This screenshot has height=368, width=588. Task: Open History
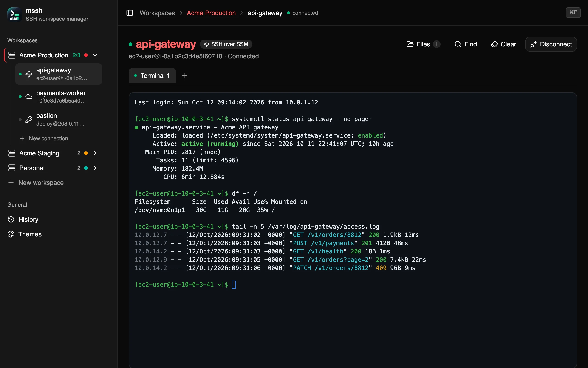[x=23, y=219]
